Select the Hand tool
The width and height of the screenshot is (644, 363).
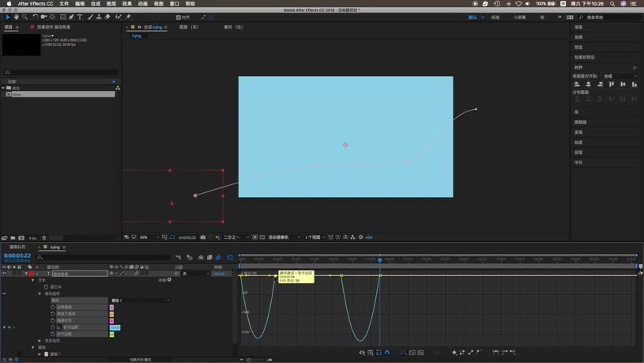point(17,17)
